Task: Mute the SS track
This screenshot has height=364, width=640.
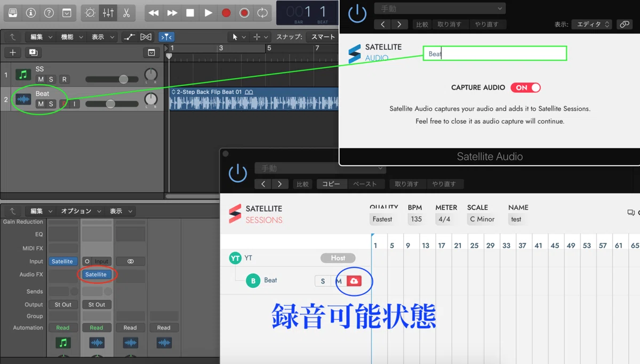Action: click(41, 79)
